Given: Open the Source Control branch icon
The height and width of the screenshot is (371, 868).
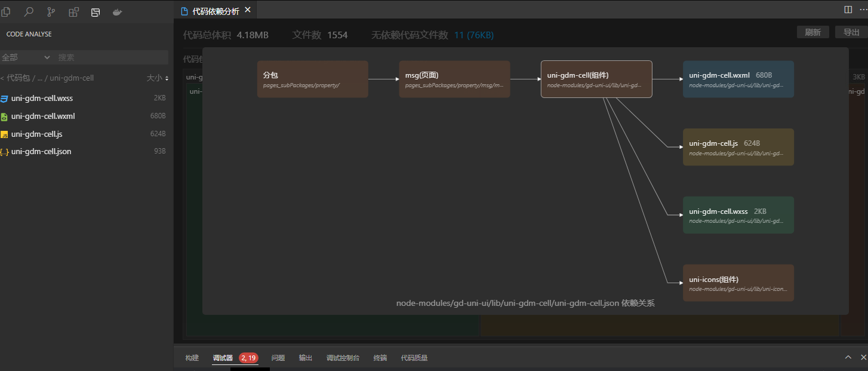Looking at the screenshot, I should 51,12.
